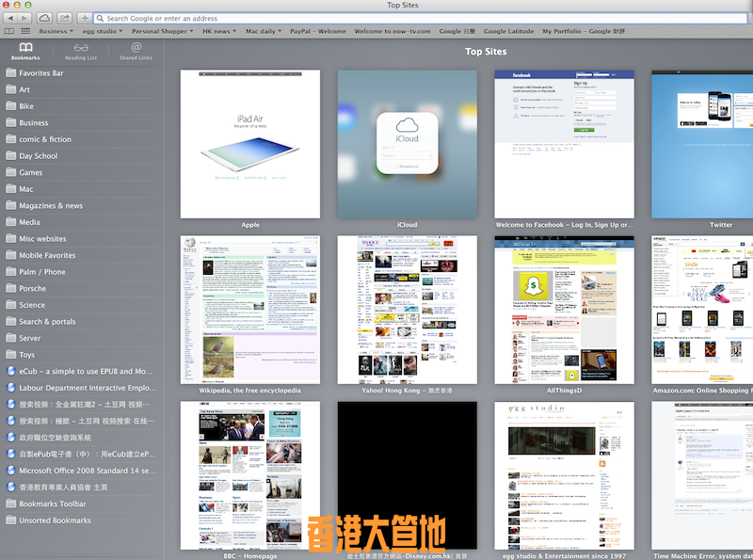Open the Yahoo! Hong Kong thumbnail

coord(408,310)
